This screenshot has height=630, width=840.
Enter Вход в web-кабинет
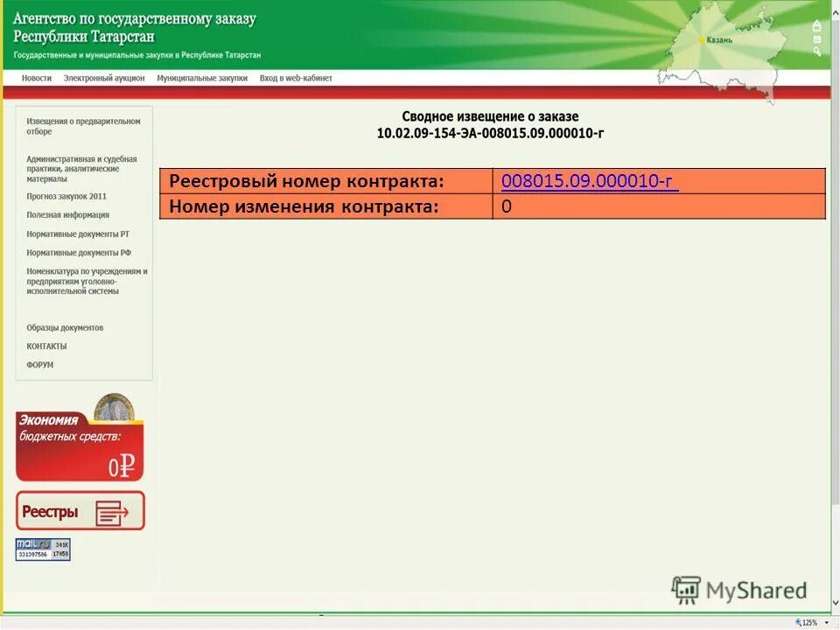pyautogui.click(x=294, y=77)
